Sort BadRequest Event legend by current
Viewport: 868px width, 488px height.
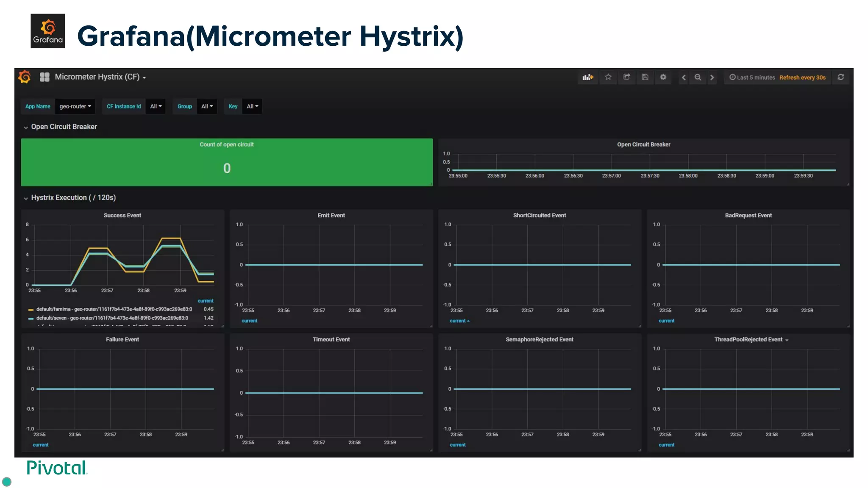[x=666, y=321]
